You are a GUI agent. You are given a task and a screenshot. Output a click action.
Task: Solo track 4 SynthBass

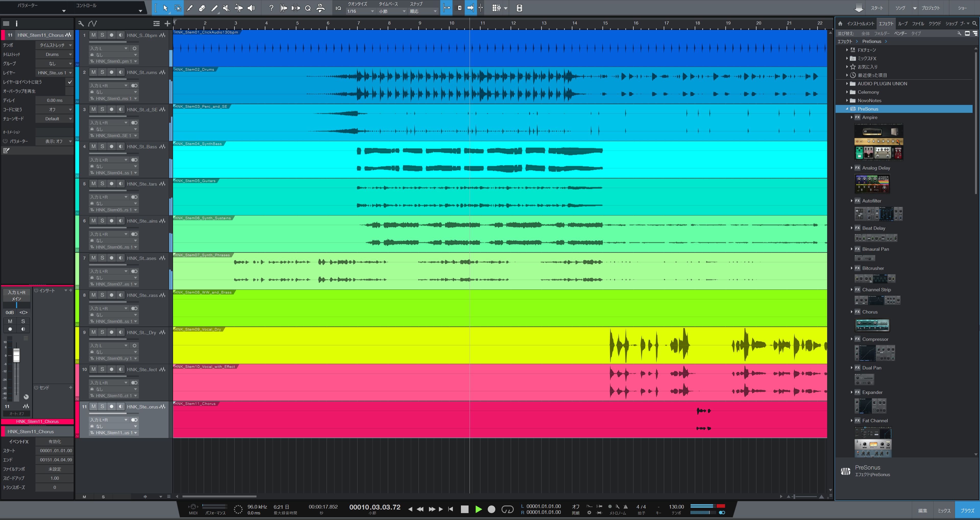tap(102, 147)
